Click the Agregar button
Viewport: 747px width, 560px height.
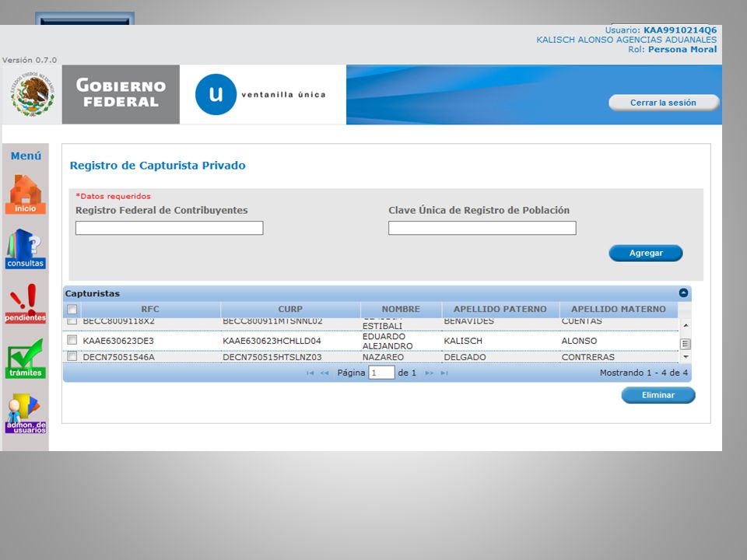[646, 253]
